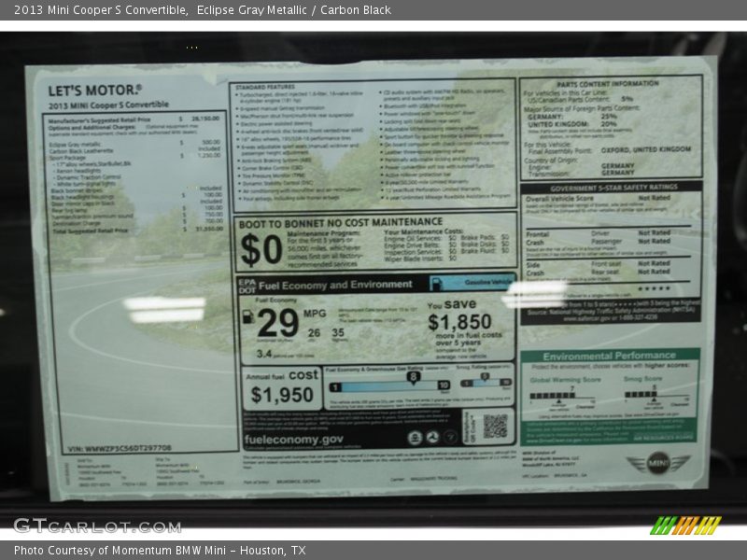
Task: Click 'OXFORD, UNITED KINGDOM' assembly point
Action: [645, 149]
